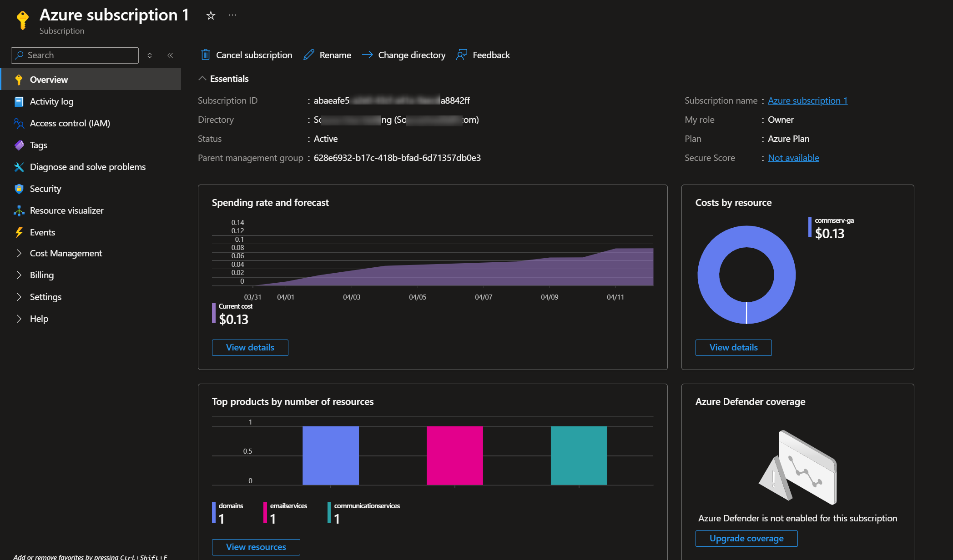953x560 pixels.
Task: Click the favorite star icon beside title
Action: point(211,16)
